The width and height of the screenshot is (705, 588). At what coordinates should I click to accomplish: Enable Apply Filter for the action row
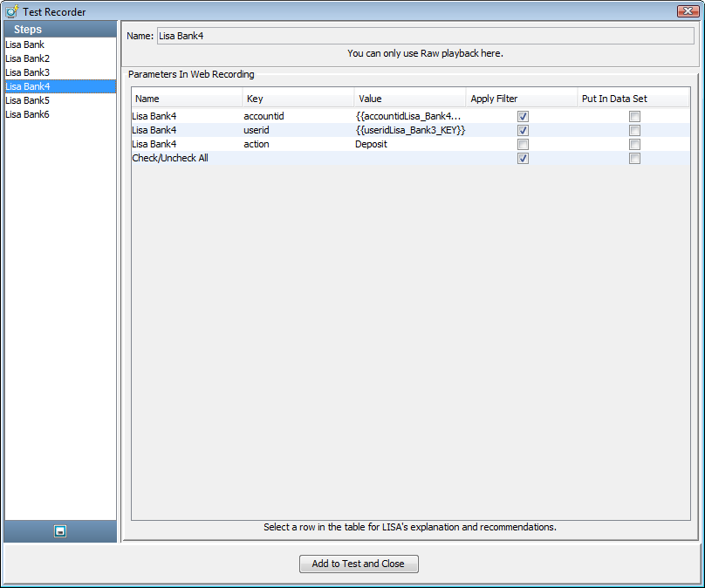(522, 144)
